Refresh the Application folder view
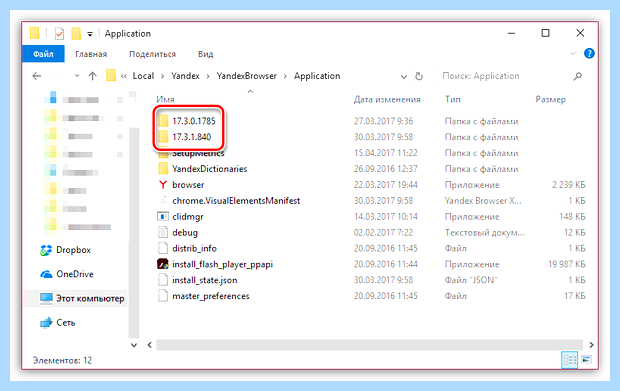The height and width of the screenshot is (391, 620). click(419, 76)
